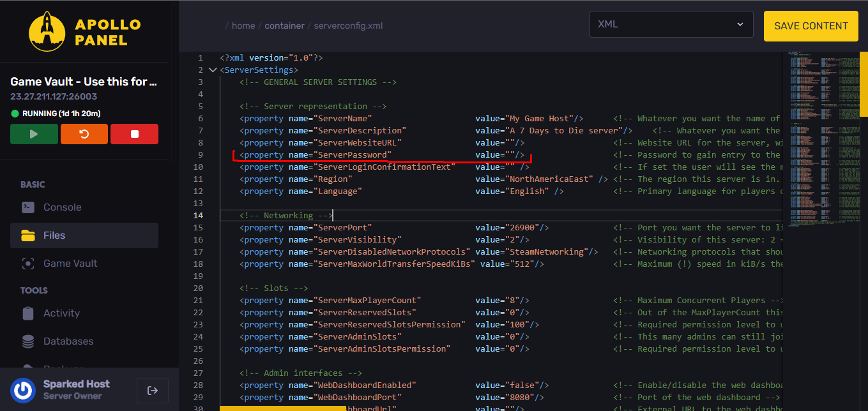Viewport: 868px width, 411px height.
Task: Click the Networking comment line
Action: click(x=286, y=216)
